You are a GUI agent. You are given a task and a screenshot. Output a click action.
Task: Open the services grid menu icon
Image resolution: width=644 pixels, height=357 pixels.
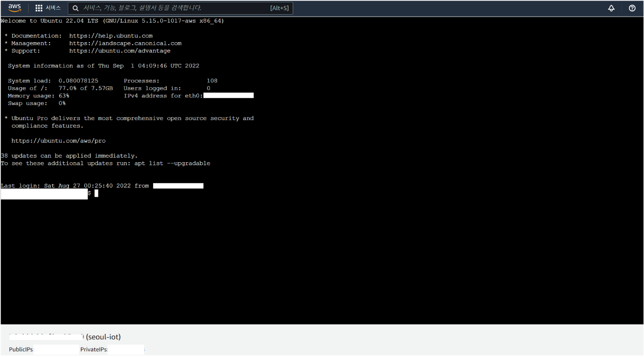click(39, 8)
